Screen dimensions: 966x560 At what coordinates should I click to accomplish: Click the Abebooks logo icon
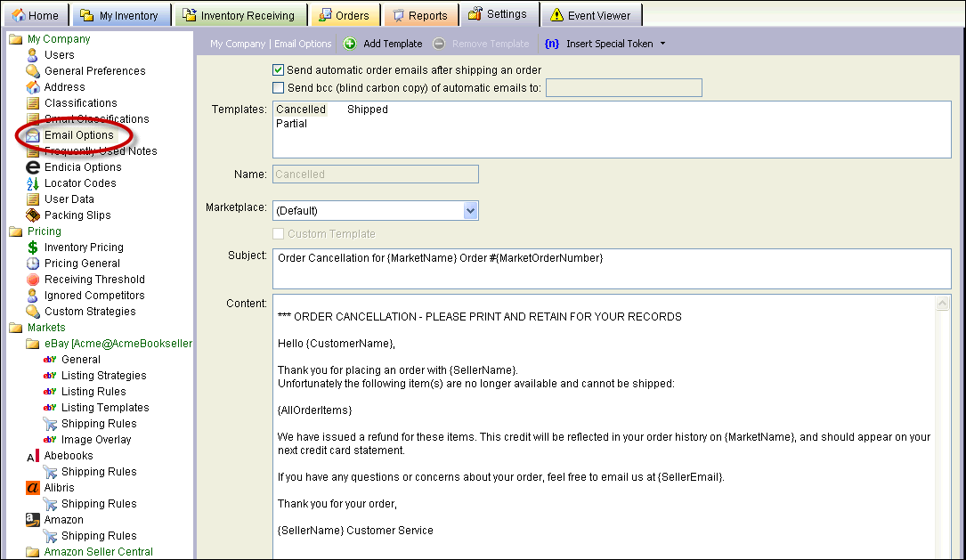tap(33, 456)
